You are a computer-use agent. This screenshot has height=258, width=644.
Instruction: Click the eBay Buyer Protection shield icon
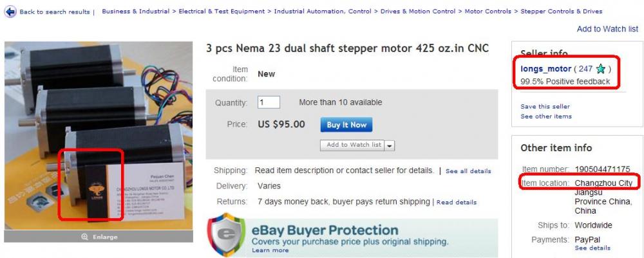click(x=226, y=234)
